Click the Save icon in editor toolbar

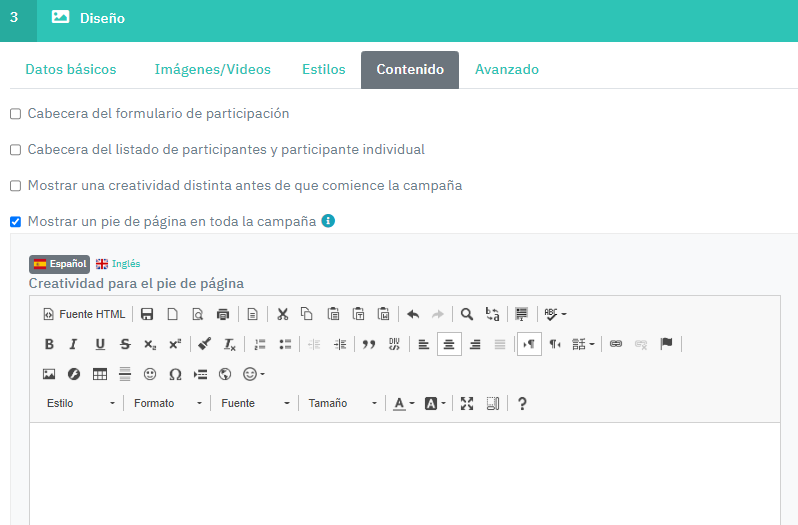[147, 314]
